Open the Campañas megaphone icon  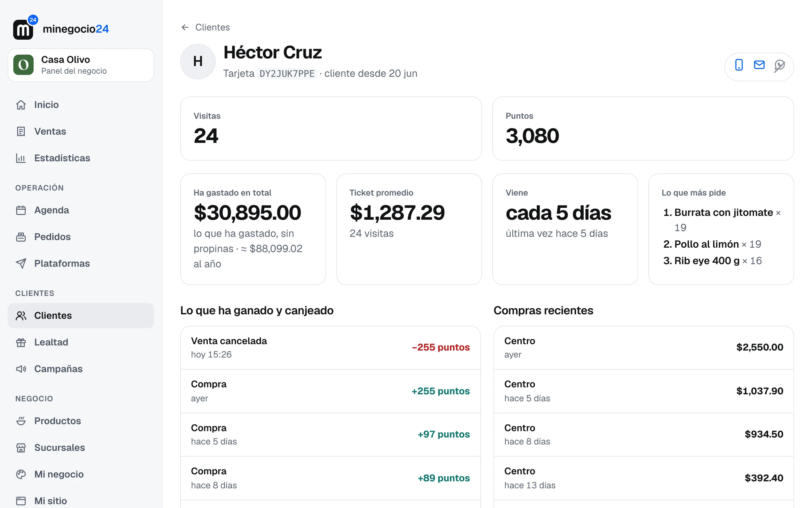tap(21, 369)
